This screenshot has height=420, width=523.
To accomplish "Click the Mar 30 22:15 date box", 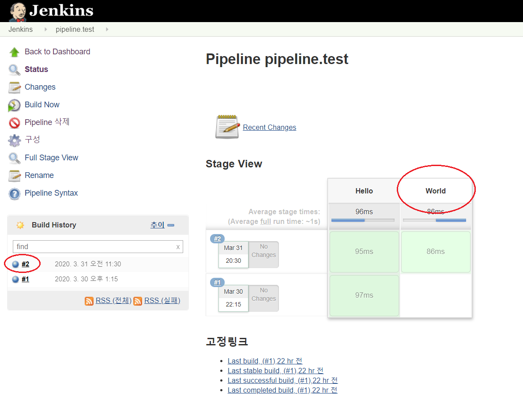I will [x=233, y=299].
